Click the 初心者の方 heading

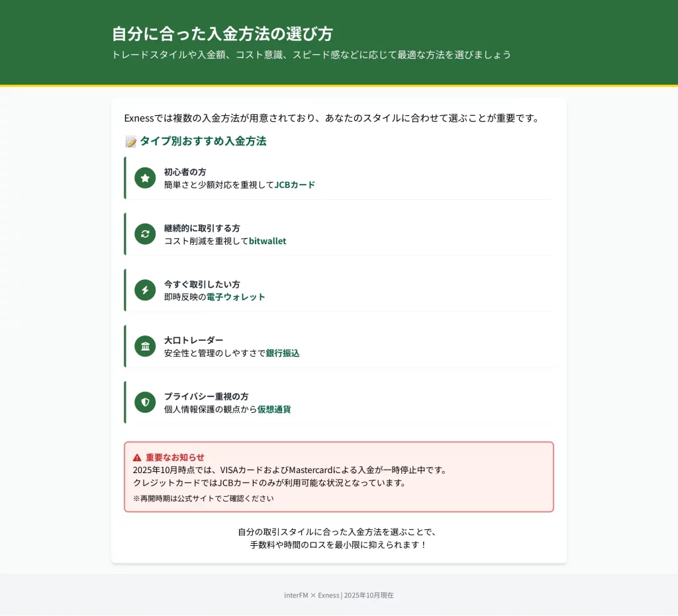(185, 172)
